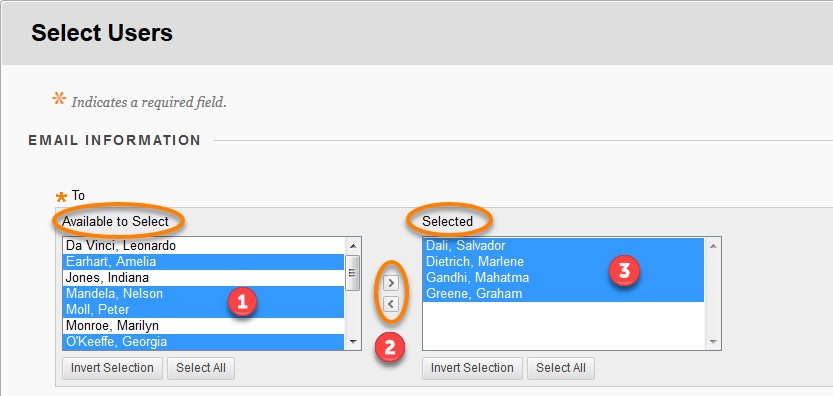Click the Selected list scrollbar up arrow

click(x=713, y=246)
